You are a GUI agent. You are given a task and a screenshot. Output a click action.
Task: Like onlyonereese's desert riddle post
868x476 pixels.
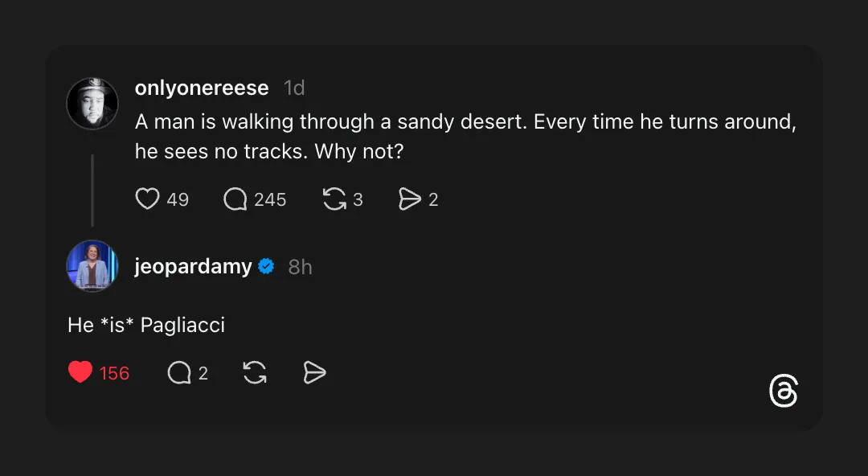click(x=148, y=199)
